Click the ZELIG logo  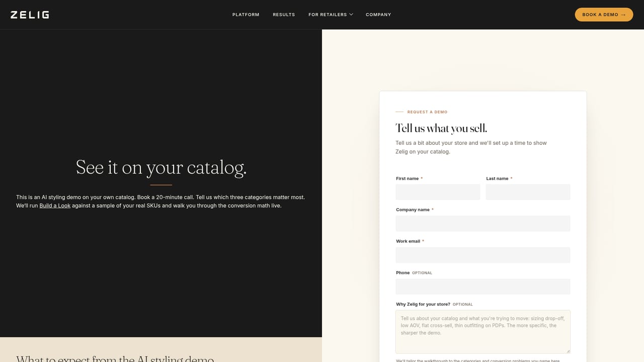(30, 15)
